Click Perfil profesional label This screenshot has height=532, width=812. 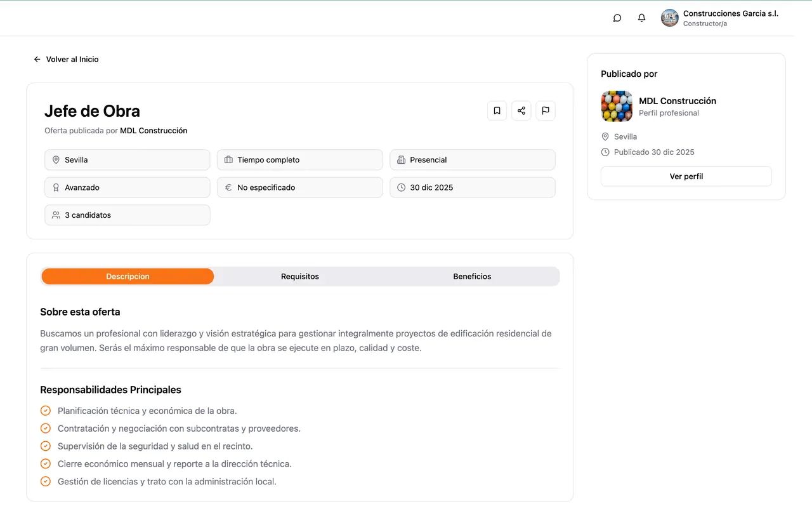point(669,113)
